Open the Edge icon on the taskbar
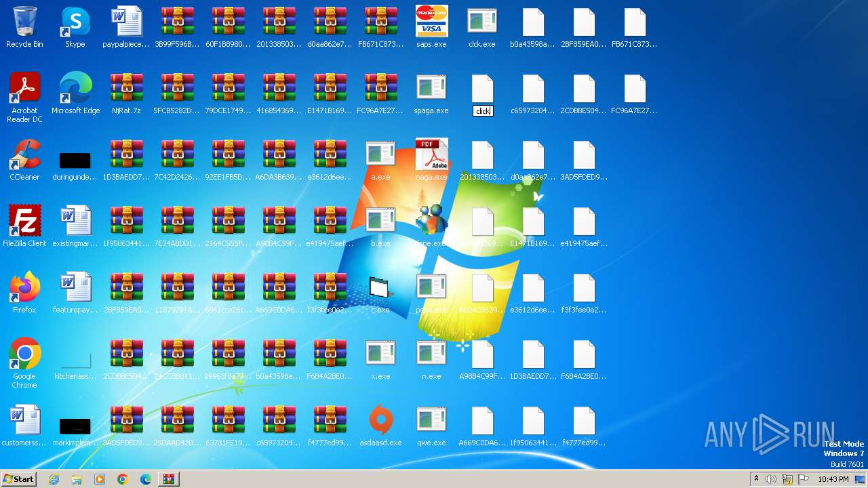The width and height of the screenshot is (868, 488). [146, 479]
